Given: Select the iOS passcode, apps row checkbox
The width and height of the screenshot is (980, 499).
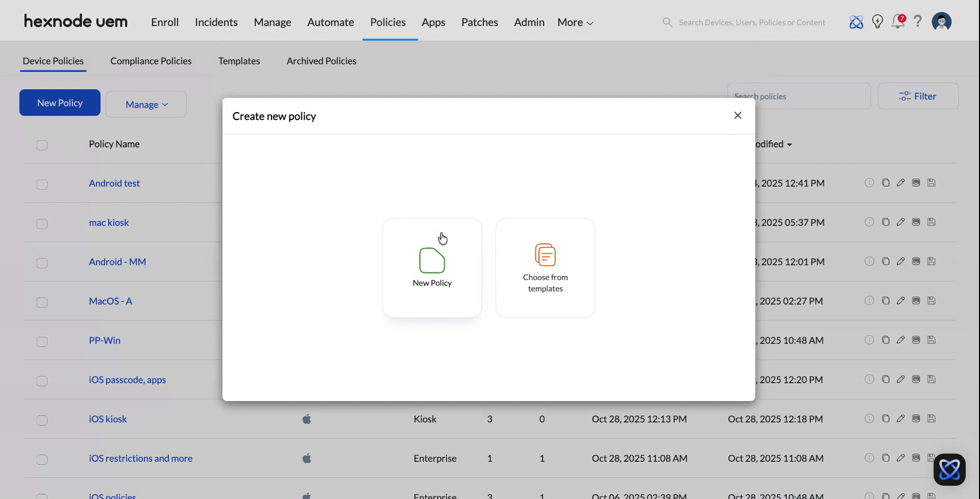Looking at the screenshot, I should [x=42, y=381].
